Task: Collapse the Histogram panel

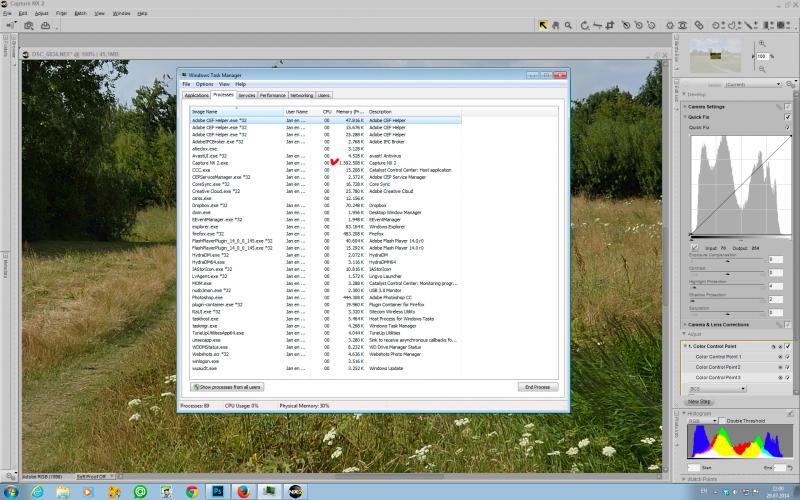Action: pyautogui.click(x=684, y=413)
